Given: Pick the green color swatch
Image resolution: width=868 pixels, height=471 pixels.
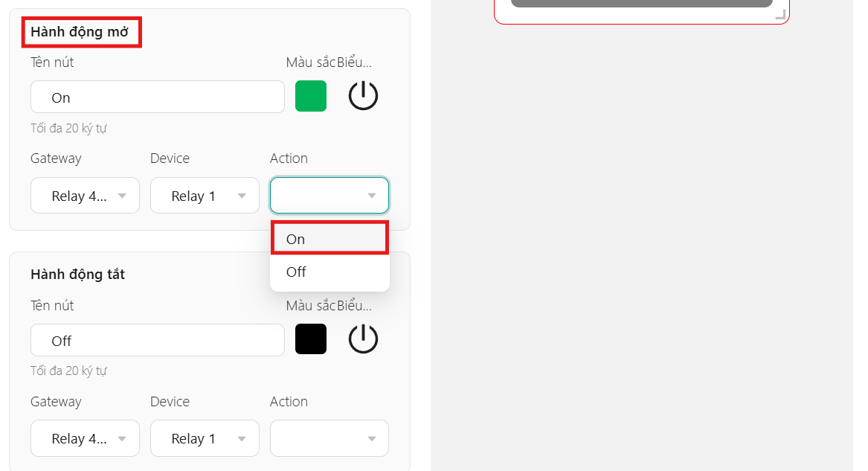Looking at the screenshot, I should [311, 96].
